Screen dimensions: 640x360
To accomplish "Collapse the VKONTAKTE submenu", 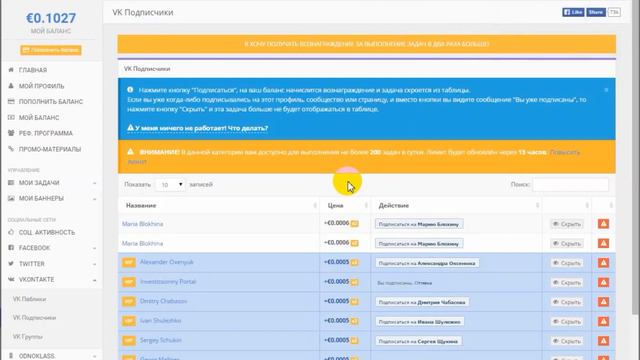I will click(x=94, y=280).
